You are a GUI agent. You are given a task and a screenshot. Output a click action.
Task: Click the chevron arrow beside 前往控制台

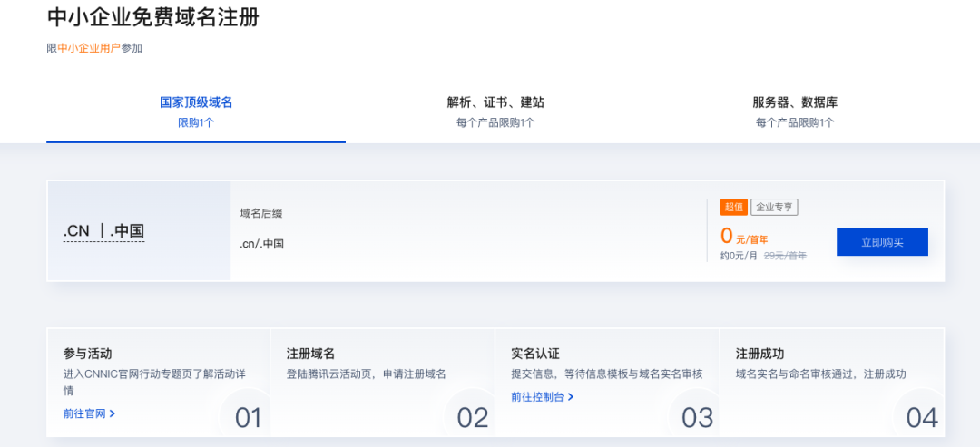[571, 396]
